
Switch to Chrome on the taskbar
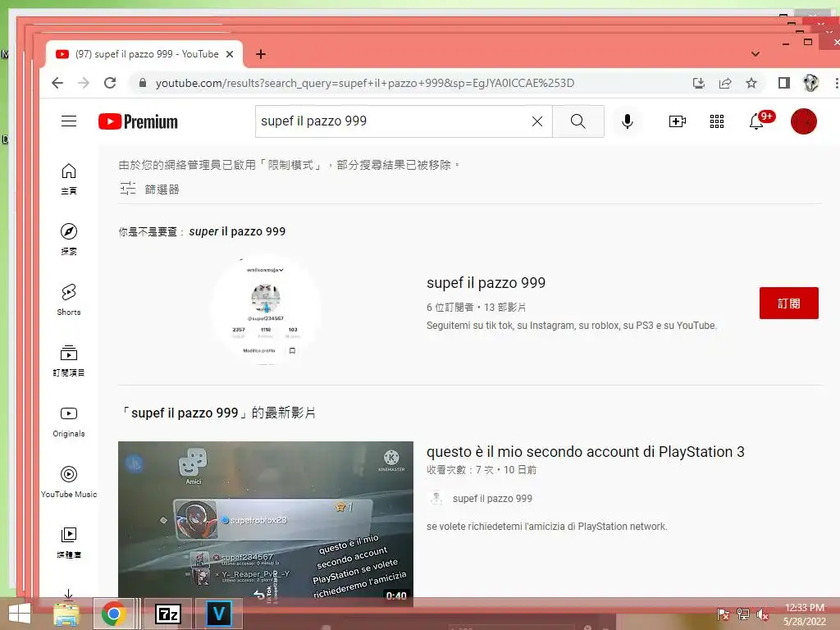(x=113, y=614)
